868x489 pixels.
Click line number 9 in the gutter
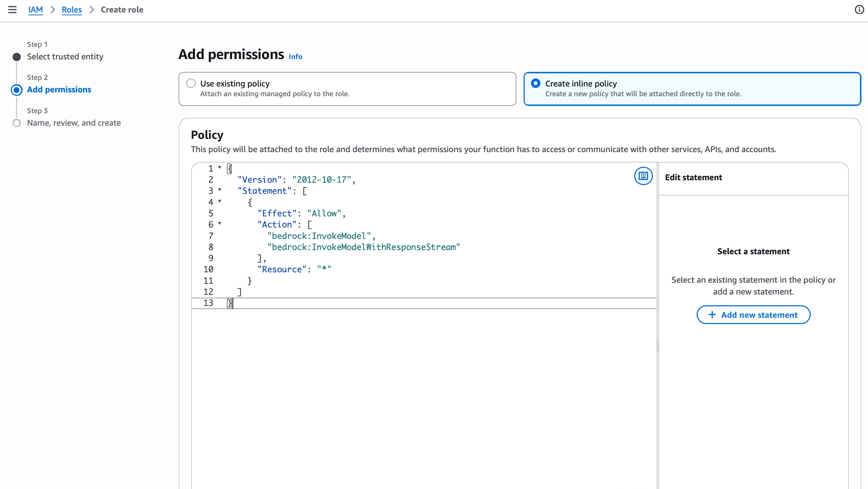[x=211, y=258]
